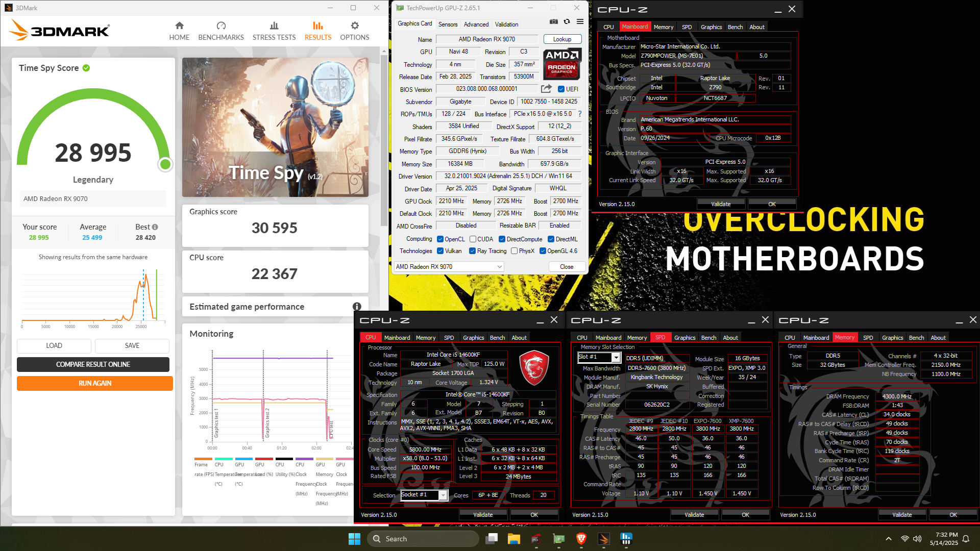Expand the hidden system tray icons chevron
Viewport: 980px width, 551px height.
click(889, 539)
